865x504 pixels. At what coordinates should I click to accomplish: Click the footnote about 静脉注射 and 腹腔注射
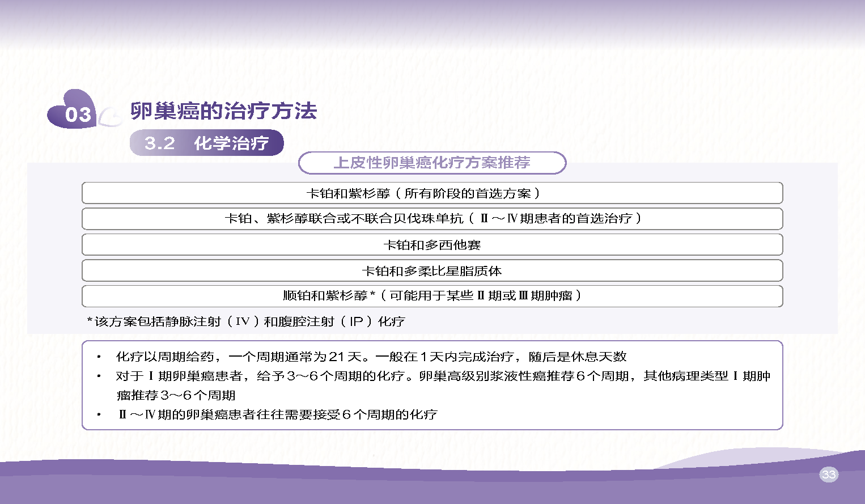coord(246,322)
